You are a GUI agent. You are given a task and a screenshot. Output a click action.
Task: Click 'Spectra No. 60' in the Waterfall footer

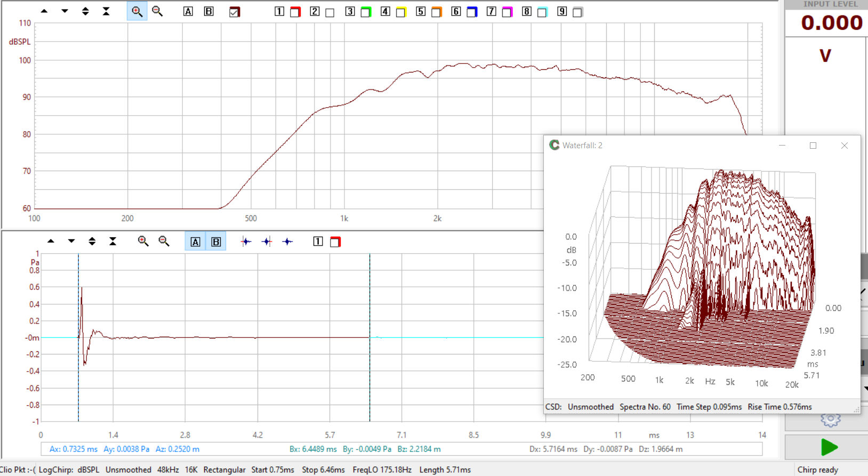tap(645, 407)
